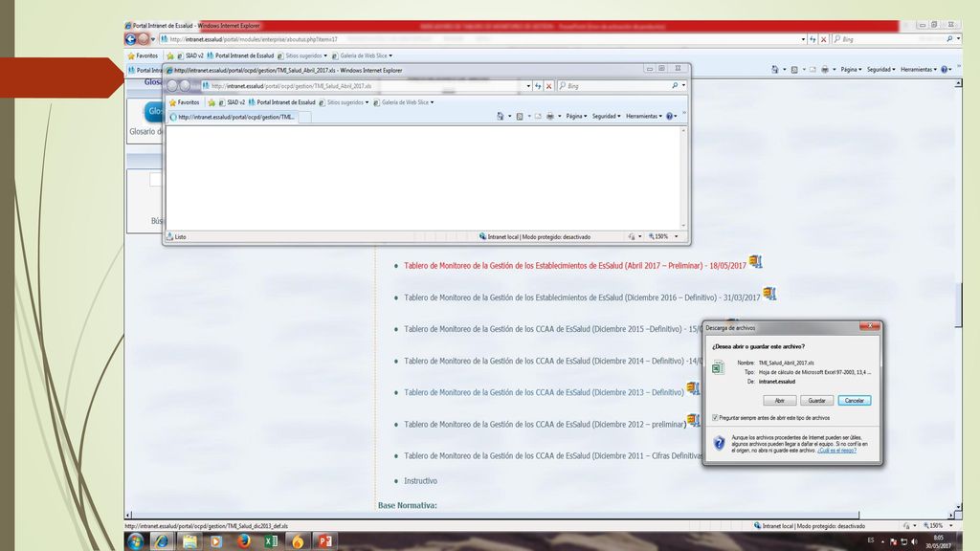Click Print icon in main window command bar
Viewport: 980px width, 551px height.
pyautogui.click(x=825, y=69)
